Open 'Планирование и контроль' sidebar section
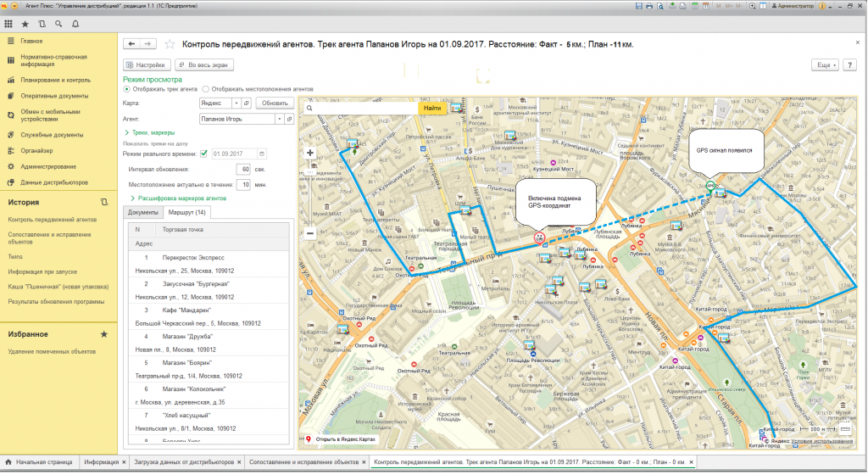Viewport: 868px width, 475px height. click(55, 80)
